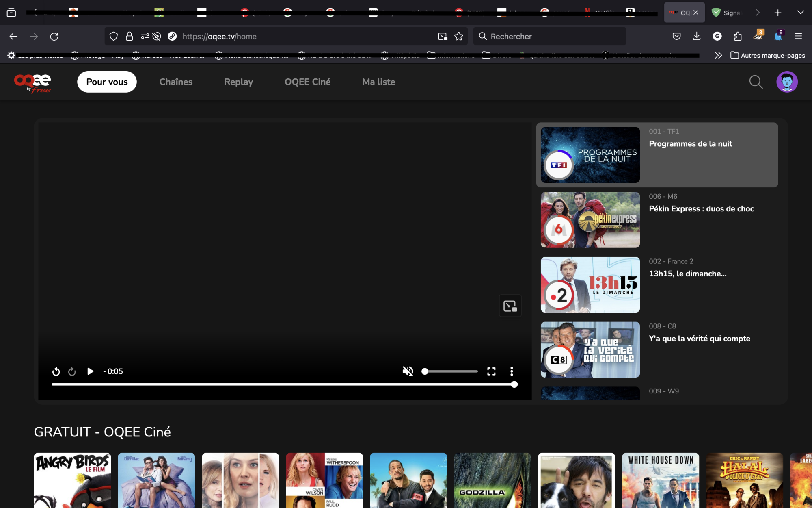The height and width of the screenshot is (508, 812).
Task: Switch to the Chaînes tab
Action: [176, 82]
